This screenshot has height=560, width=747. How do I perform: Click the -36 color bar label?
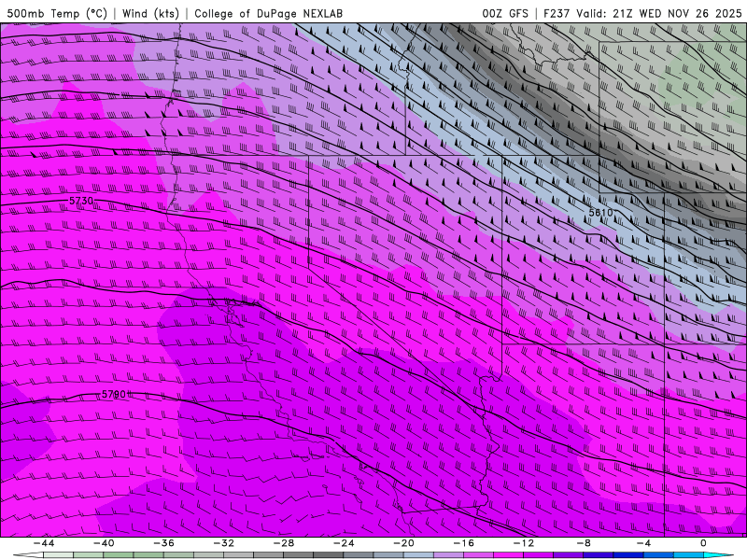point(164,543)
